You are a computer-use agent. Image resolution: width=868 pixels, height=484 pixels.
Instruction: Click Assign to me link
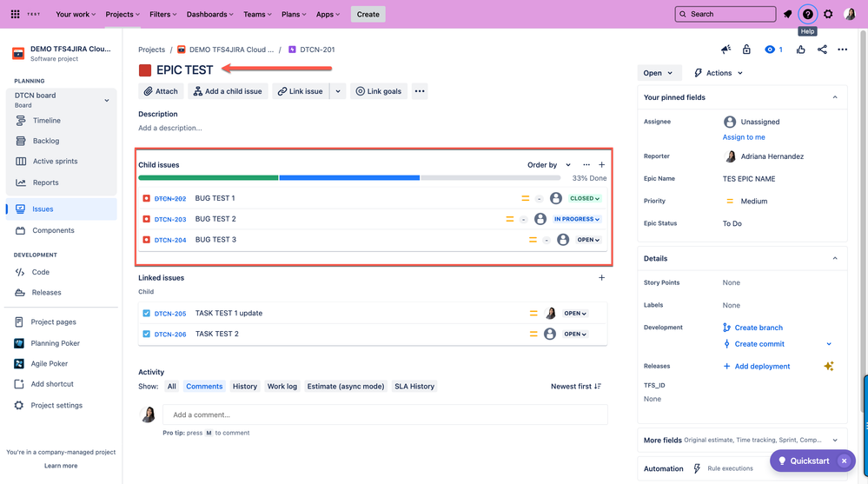744,137
